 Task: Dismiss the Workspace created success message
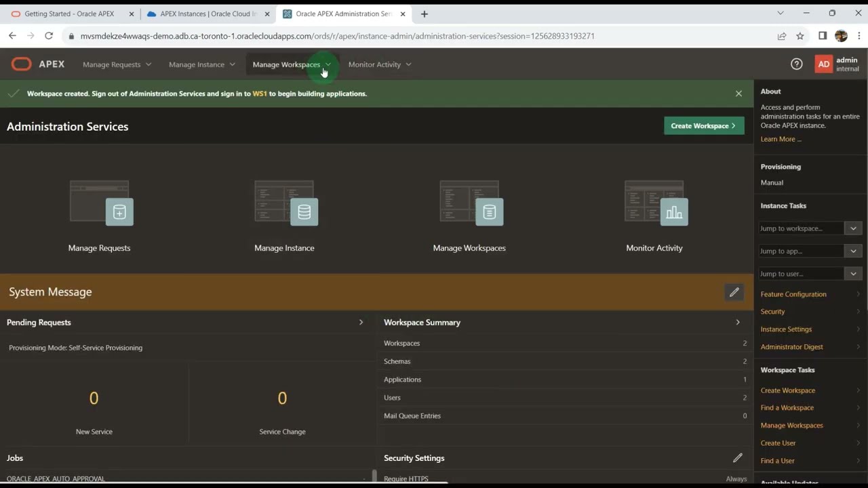[738, 94]
